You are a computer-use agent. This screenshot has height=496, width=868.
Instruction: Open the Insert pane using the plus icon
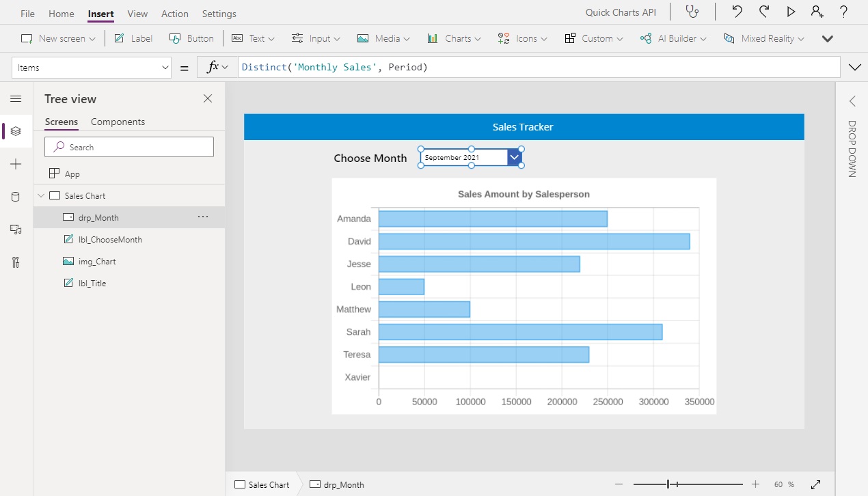pos(15,163)
